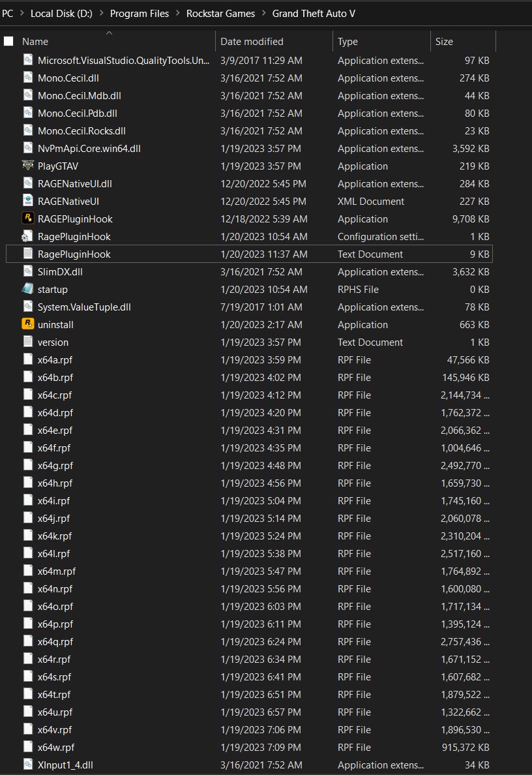The image size is (532, 775).
Task: Click the version text document icon
Action: pyautogui.click(x=27, y=342)
